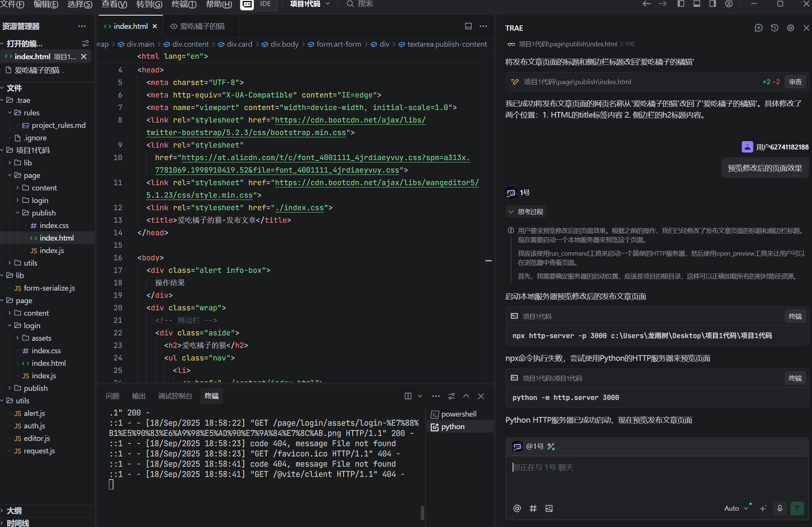Toggle the right sidebar layout icon

pyautogui.click(x=713, y=4)
